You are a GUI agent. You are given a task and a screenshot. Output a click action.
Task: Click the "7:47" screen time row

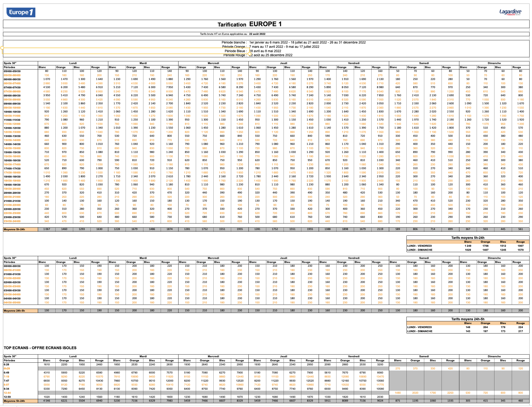pyautogui.click(x=6, y=381)
